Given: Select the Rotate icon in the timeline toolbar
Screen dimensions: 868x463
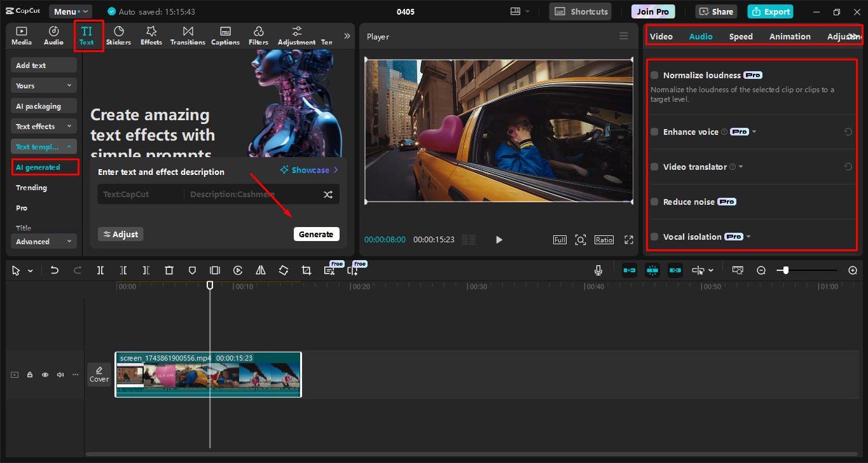Looking at the screenshot, I should pyautogui.click(x=283, y=270).
